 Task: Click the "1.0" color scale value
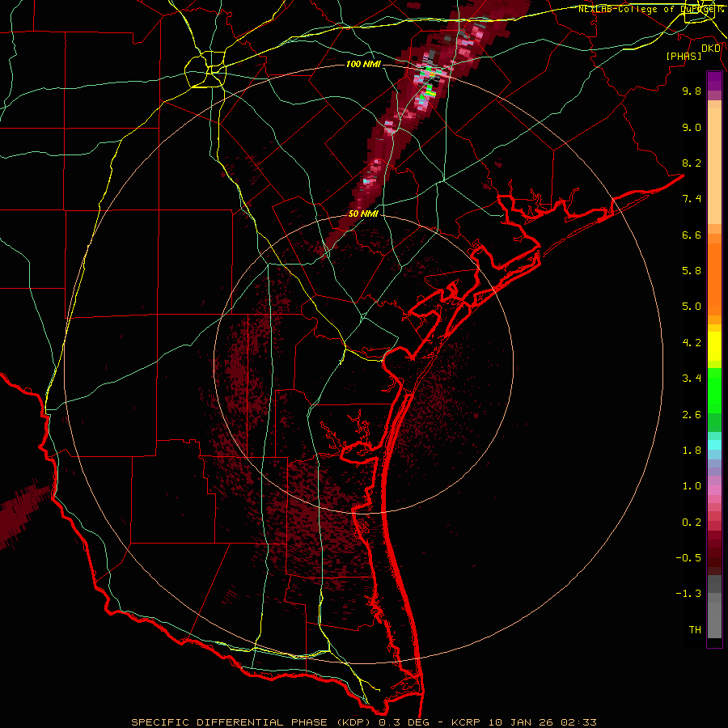coord(692,487)
